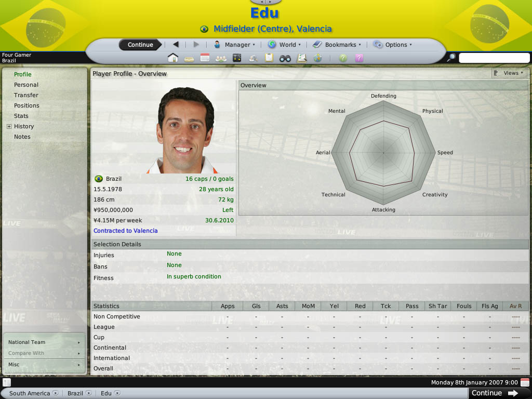This screenshot has width=532, height=399.
Task: Open the Views dropdown
Action: (509, 73)
